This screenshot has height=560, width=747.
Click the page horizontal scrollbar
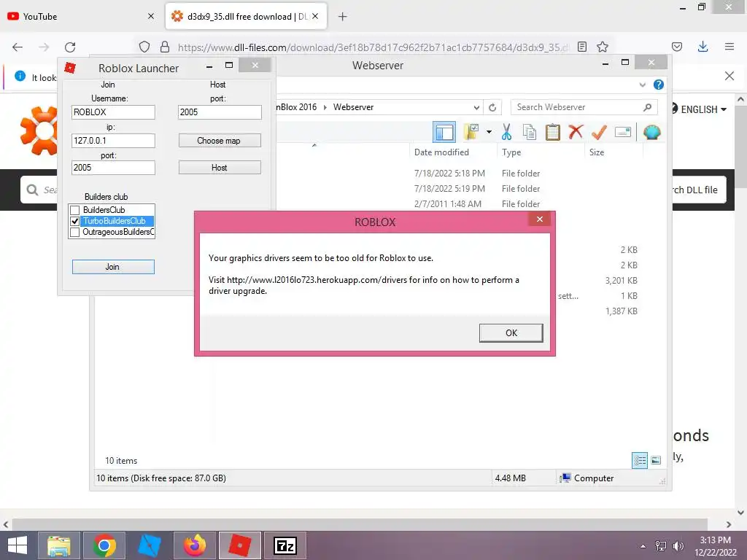point(360,524)
